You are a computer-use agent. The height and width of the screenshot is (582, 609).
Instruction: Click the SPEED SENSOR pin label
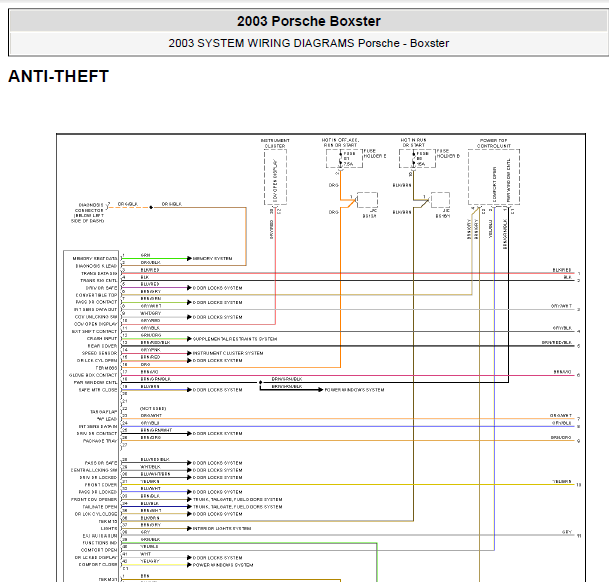[99, 353]
